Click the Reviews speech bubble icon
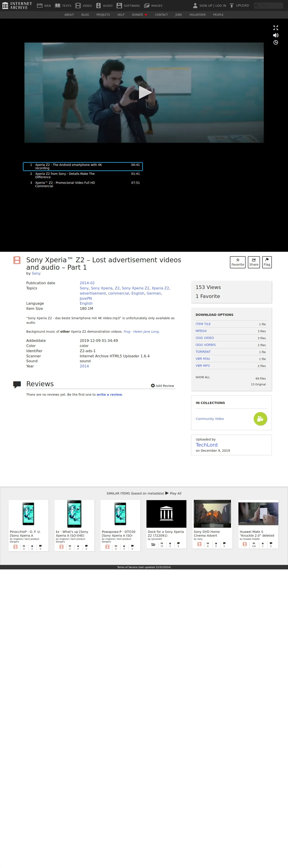This screenshot has width=288, height=868. point(17,385)
